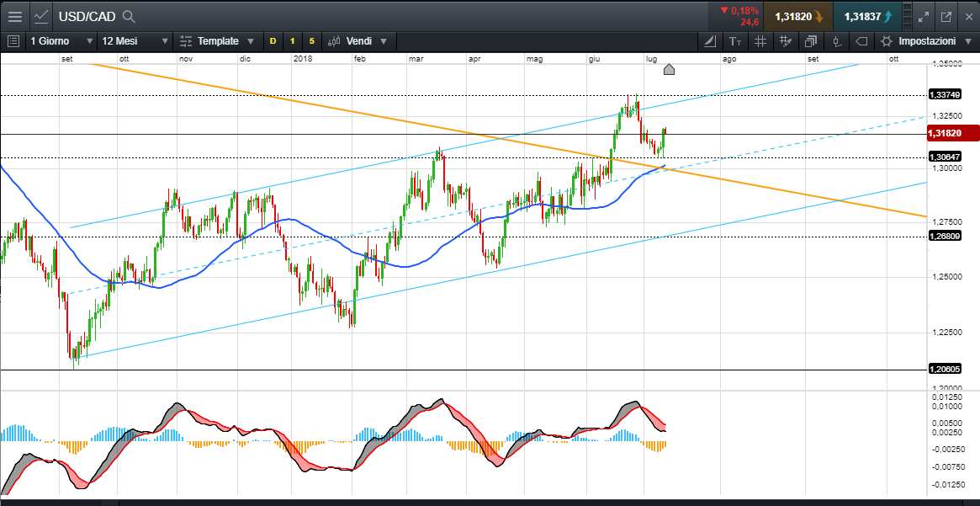Screen dimensions: 980x506
Task: Select the 1,20605 horizontal level label
Action: [945, 369]
